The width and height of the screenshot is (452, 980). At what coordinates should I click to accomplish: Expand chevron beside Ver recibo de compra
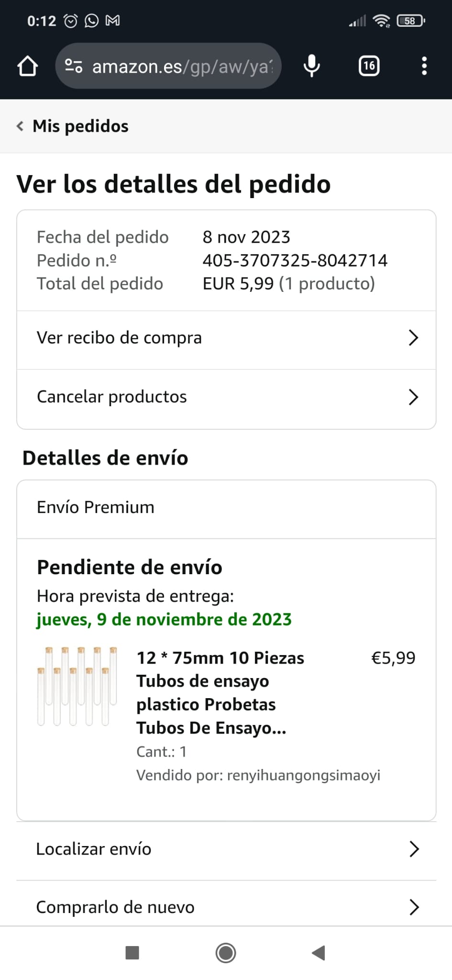[414, 338]
